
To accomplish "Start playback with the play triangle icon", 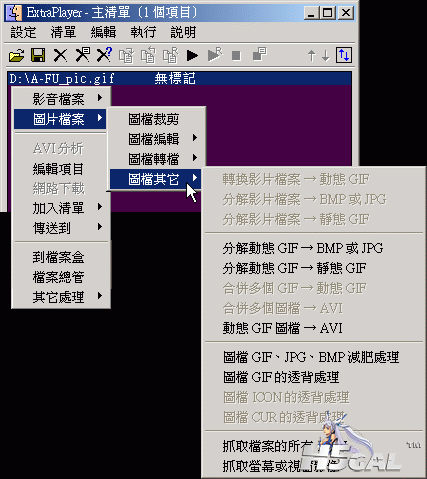I will pos(192,55).
